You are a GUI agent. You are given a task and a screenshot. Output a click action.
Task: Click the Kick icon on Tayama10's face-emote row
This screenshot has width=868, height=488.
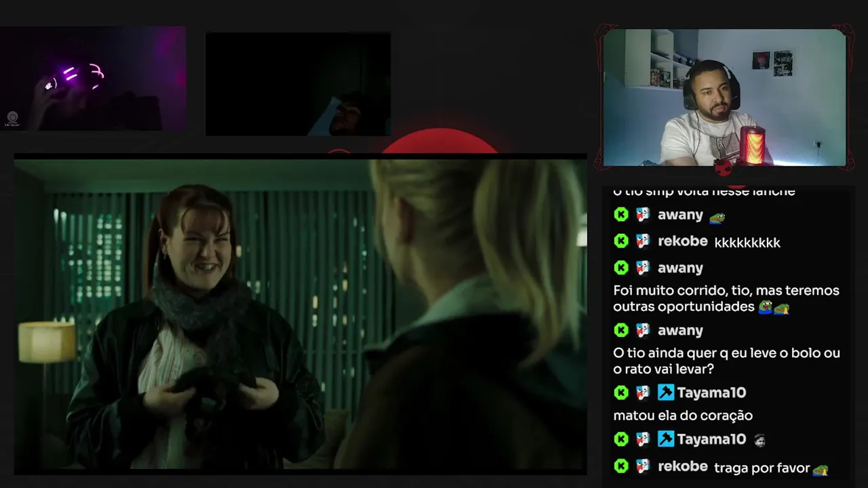pyautogui.click(x=621, y=439)
